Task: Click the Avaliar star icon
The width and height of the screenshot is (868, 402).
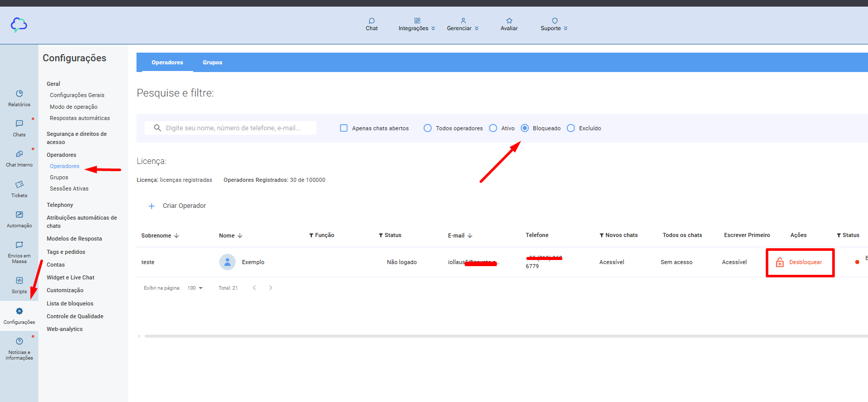Action: click(x=509, y=21)
